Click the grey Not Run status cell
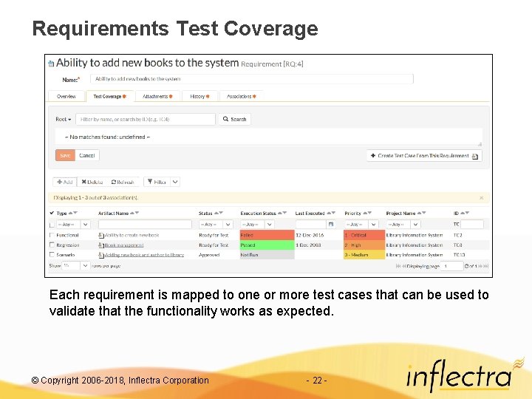 point(267,254)
